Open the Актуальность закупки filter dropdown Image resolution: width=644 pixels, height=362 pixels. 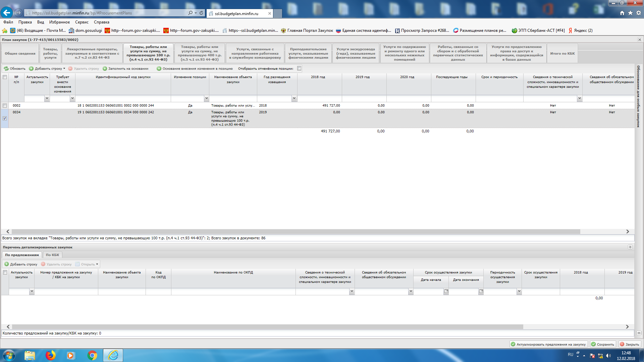point(47,99)
